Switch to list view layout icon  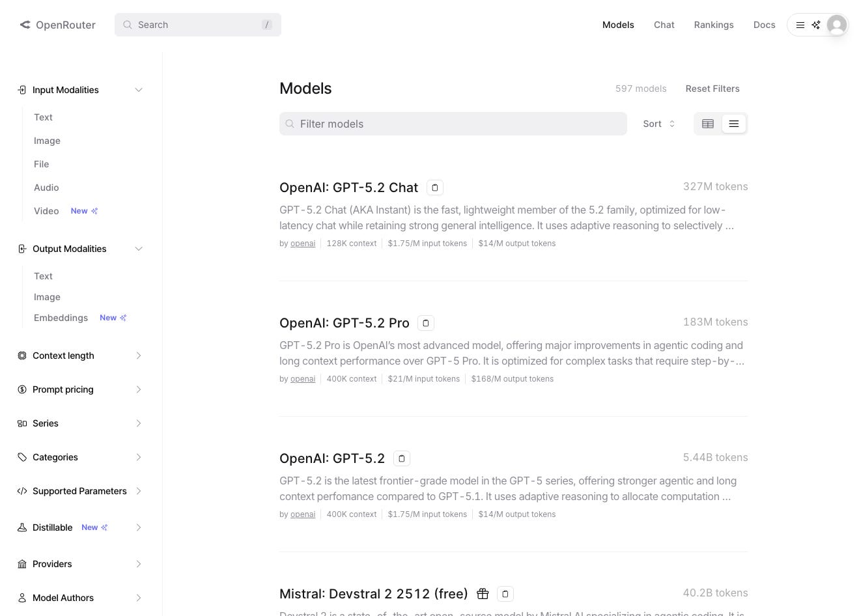[734, 124]
